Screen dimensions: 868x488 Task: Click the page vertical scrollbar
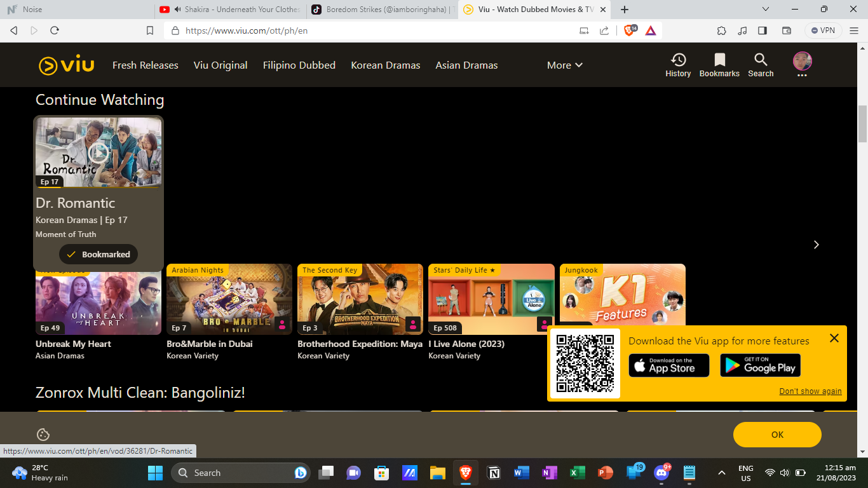(x=862, y=124)
